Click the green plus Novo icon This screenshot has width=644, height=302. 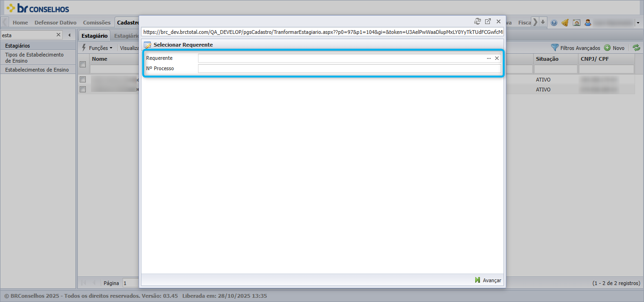tap(607, 48)
